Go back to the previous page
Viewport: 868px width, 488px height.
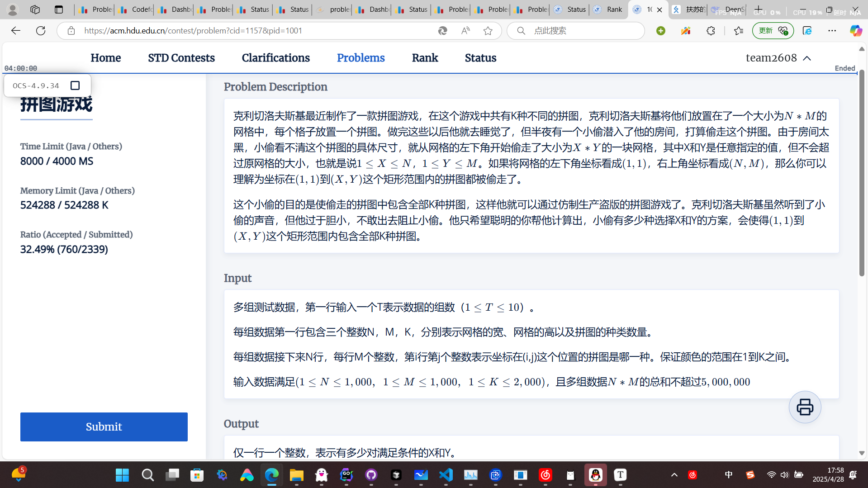coord(16,31)
